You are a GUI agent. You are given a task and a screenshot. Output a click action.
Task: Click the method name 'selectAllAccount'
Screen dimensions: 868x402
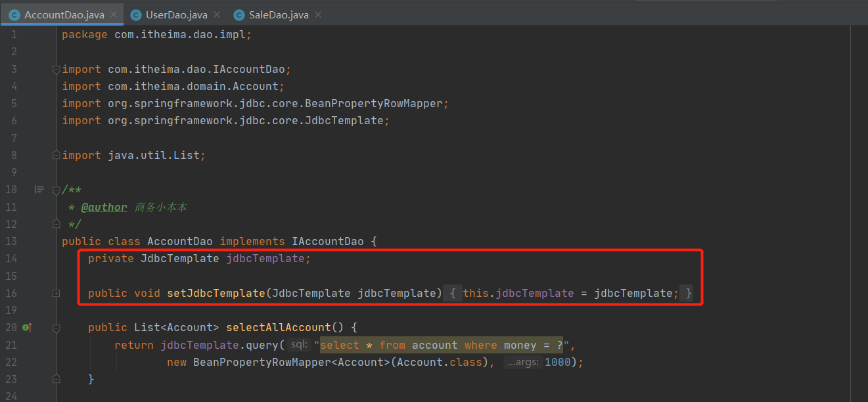click(x=279, y=327)
